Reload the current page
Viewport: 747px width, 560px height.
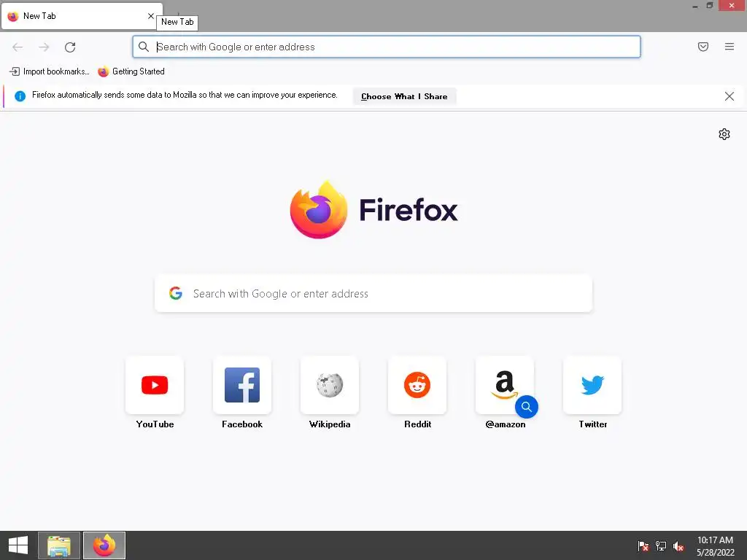pos(70,47)
